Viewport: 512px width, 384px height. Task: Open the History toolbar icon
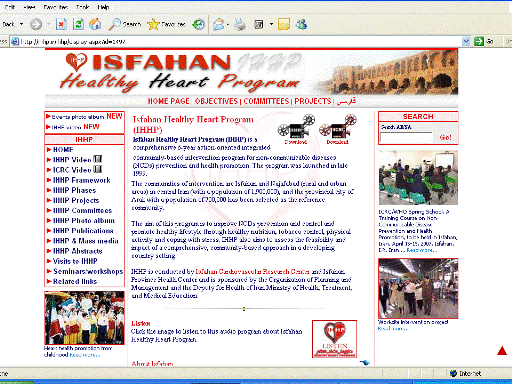[x=199, y=24]
